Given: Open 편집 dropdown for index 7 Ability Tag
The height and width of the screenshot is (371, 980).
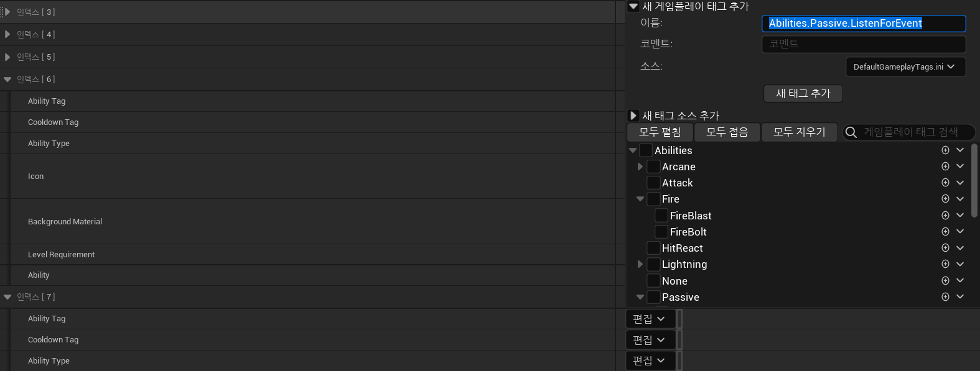Looking at the screenshot, I should (x=650, y=319).
